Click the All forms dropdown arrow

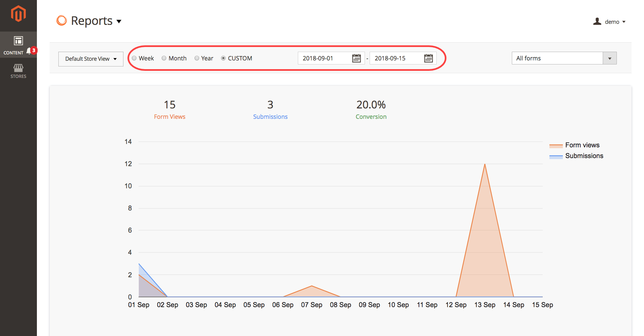coord(610,58)
